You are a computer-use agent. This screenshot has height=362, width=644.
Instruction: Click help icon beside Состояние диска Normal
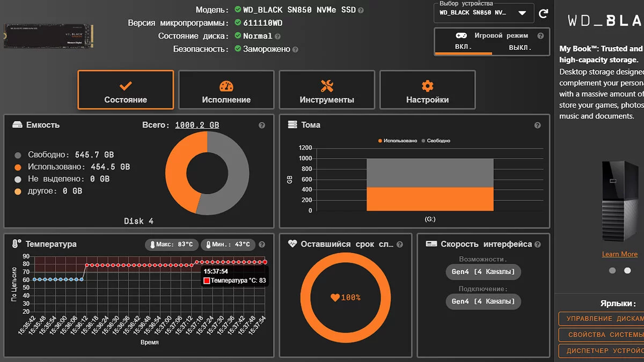[277, 36]
